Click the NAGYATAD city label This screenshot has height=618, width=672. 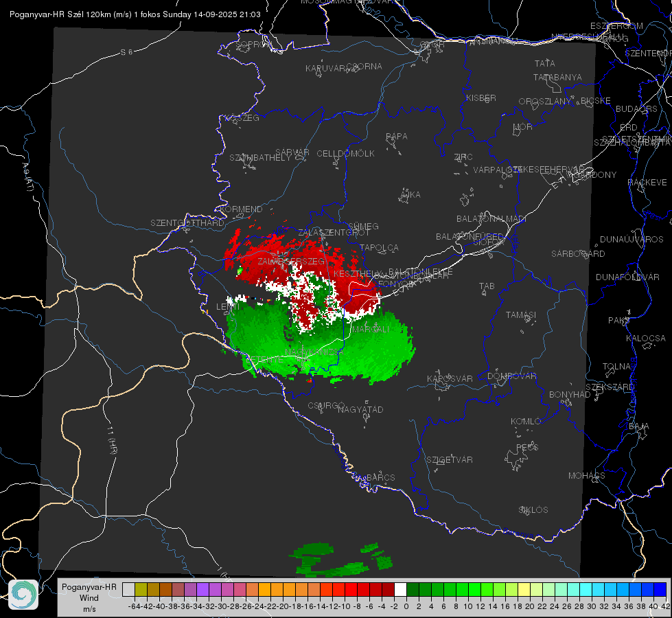pos(360,409)
